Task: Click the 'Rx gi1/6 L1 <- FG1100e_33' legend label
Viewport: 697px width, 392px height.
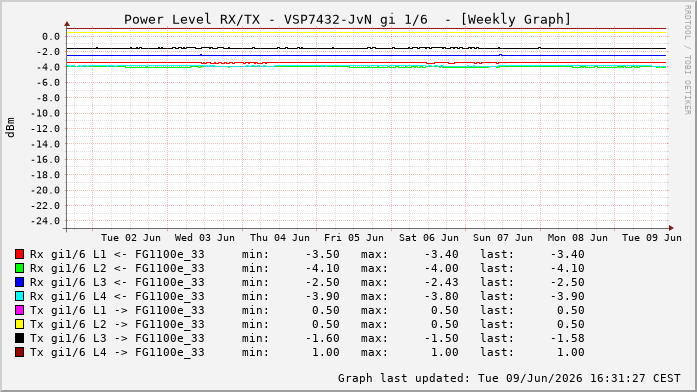Action: (x=117, y=255)
